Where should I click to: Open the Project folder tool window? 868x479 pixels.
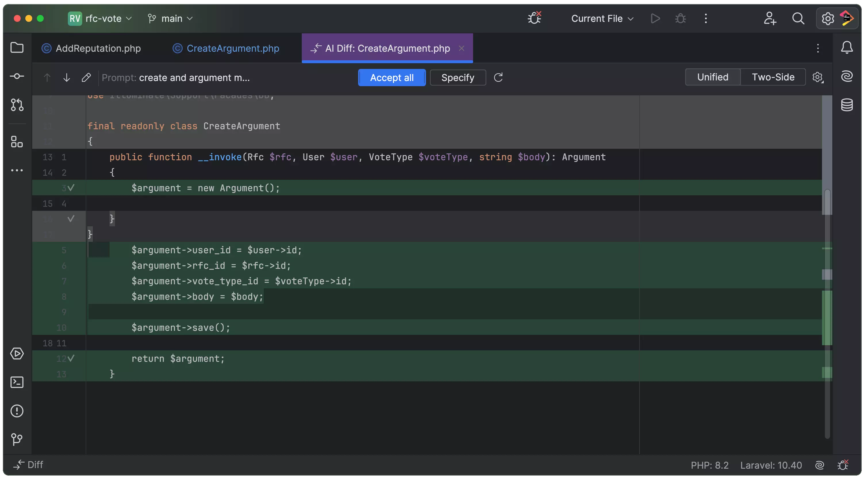coord(17,48)
